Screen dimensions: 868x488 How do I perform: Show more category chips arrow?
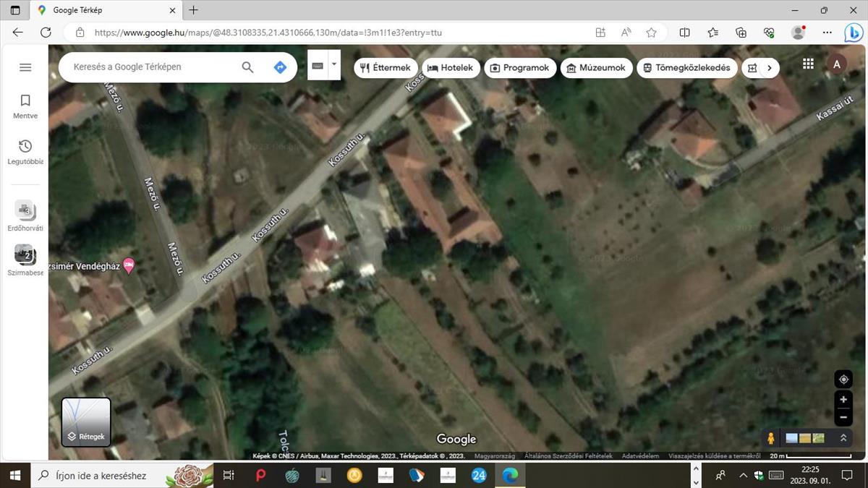769,68
